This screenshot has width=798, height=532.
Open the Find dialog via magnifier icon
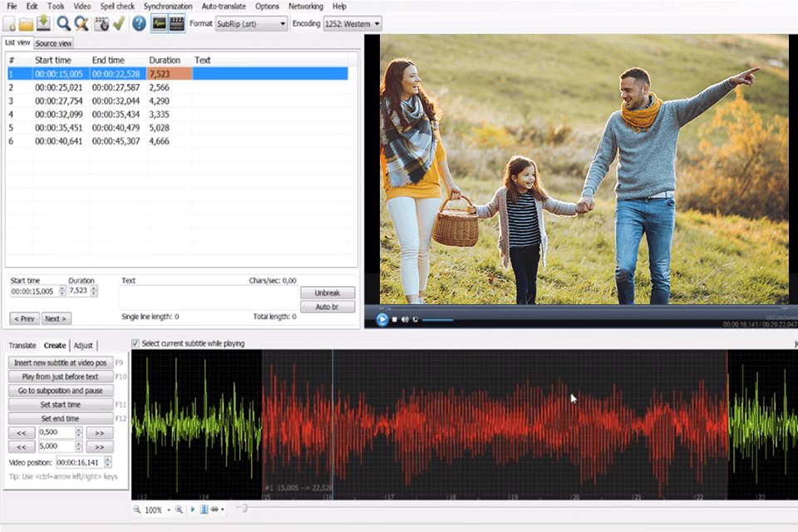pos(63,24)
